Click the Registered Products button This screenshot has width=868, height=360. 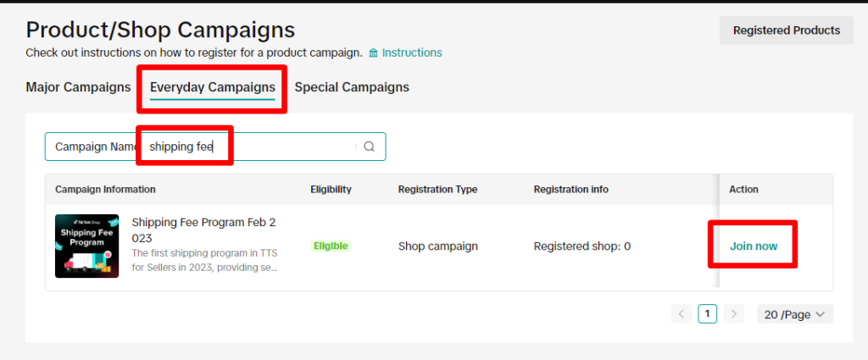coord(787,30)
